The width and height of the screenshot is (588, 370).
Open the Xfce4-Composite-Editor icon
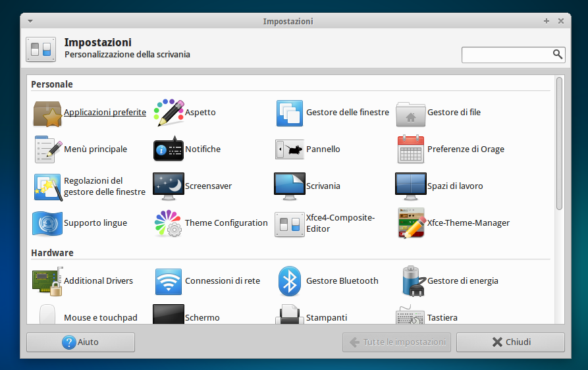[290, 225]
